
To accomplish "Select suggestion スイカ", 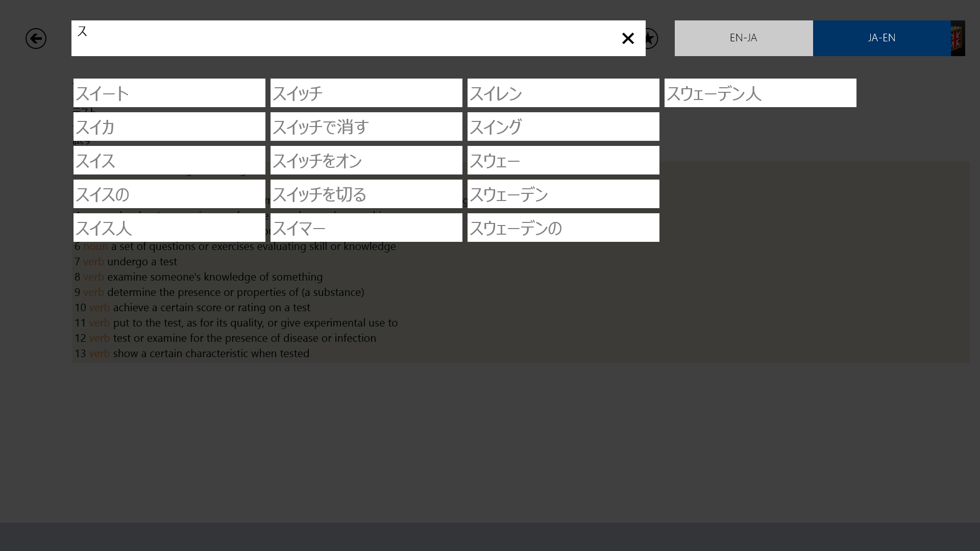I will 169,127.
